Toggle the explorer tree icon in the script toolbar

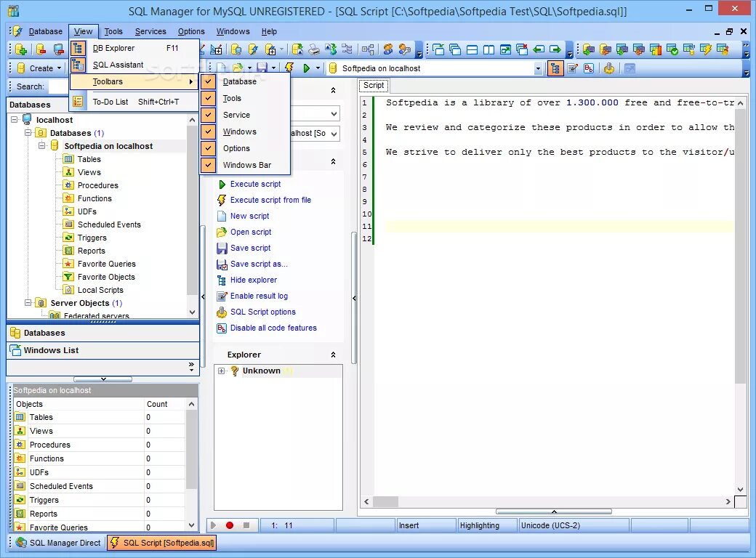[555, 68]
